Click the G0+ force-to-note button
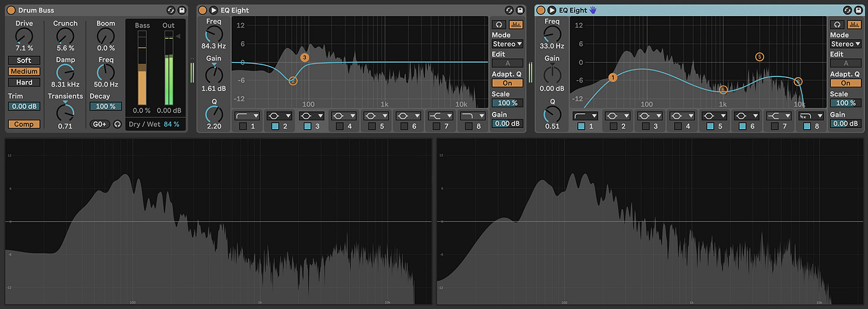The height and width of the screenshot is (309, 868). (x=100, y=124)
